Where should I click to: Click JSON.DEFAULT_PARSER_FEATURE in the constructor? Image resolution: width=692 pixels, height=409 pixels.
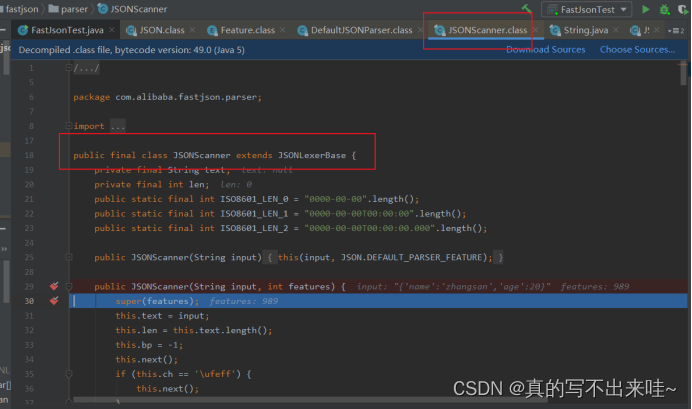pos(414,257)
